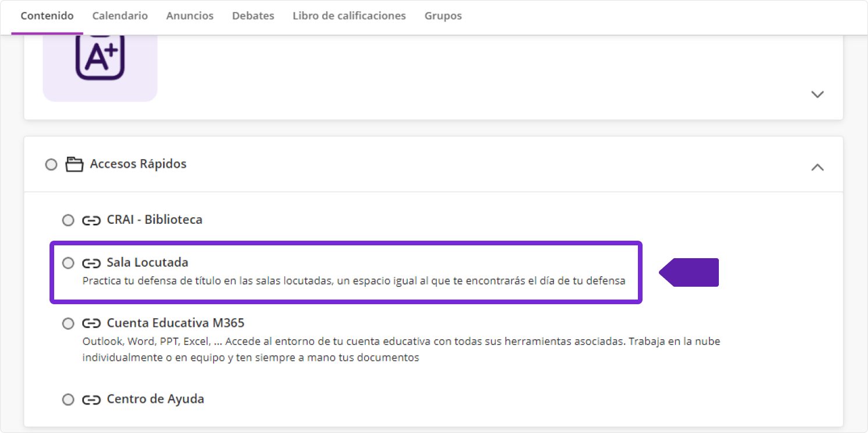Image resolution: width=868 pixels, height=433 pixels.
Task: Click the link icon next to Sala Locutada
Action: 91,263
